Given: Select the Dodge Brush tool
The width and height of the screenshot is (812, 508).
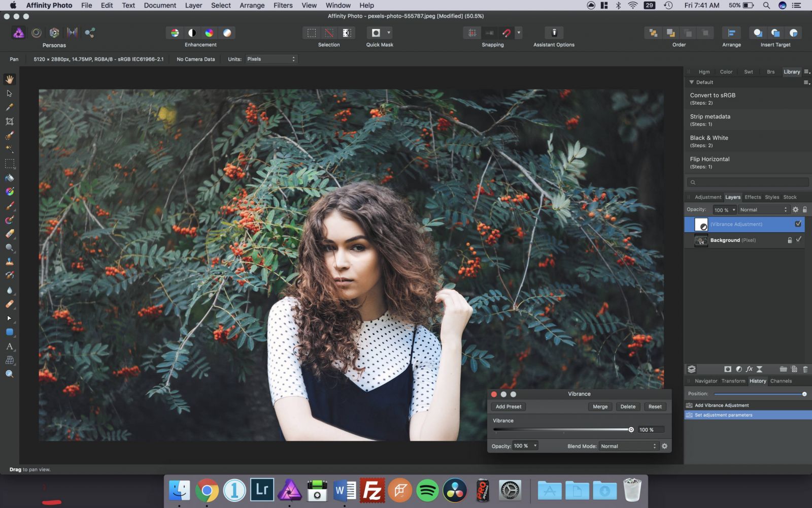Looking at the screenshot, I should 10,248.
